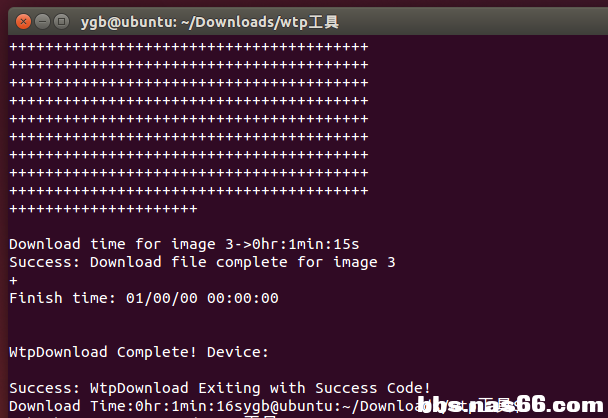Viewport: 608px width, 418px height.
Task: Click the topmost row of plus signs
Action: [188, 47]
